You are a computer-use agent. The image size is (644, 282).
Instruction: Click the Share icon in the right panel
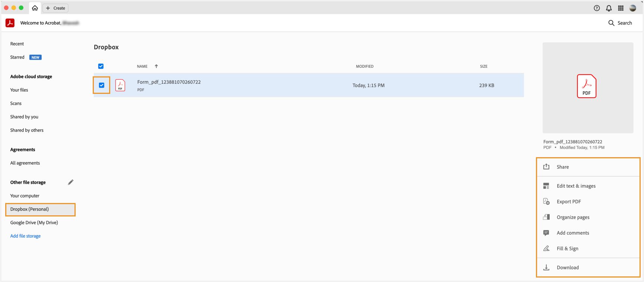click(x=546, y=167)
